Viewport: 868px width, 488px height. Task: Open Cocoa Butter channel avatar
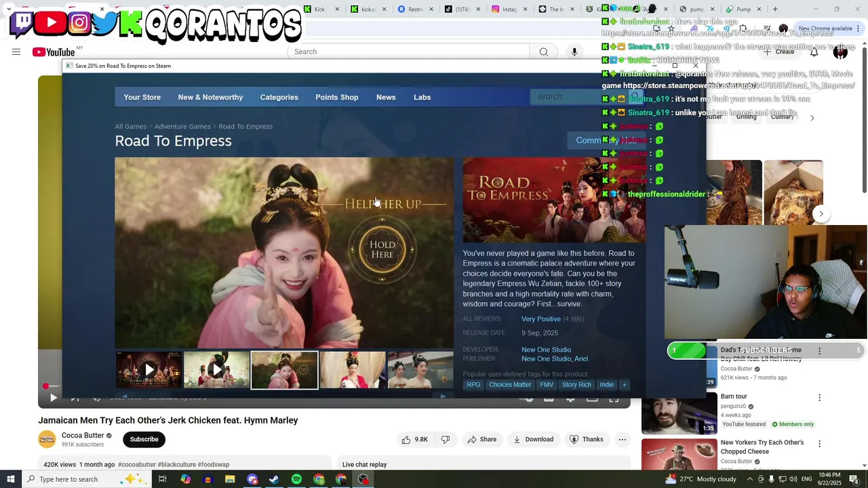click(47, 439)
